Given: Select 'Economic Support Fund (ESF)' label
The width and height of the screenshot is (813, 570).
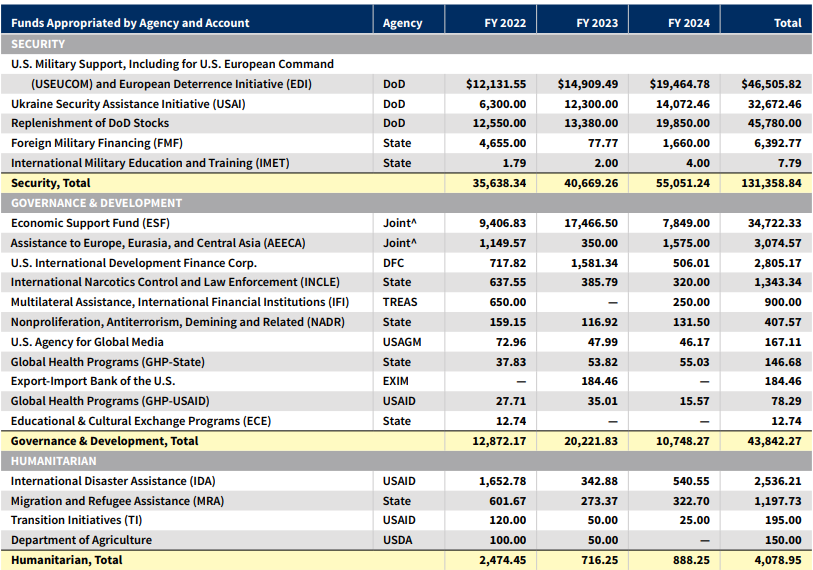Looking at the screenshot, I should tap(90, 223).
